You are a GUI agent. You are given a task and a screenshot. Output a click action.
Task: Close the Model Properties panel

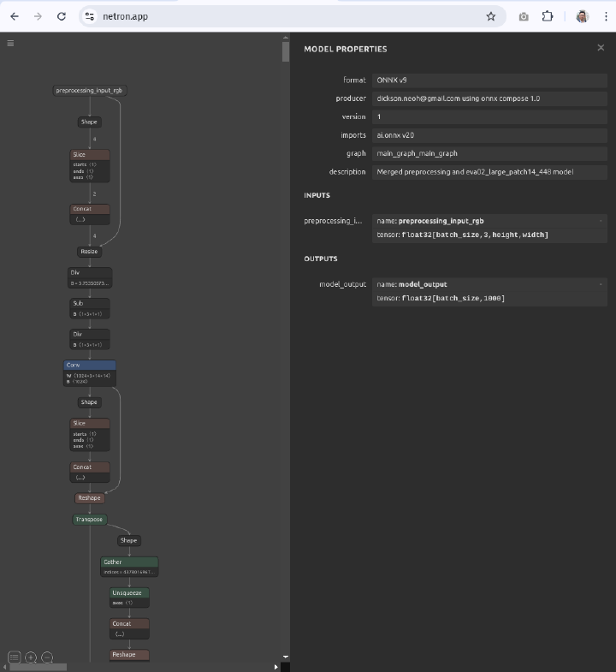pos(601,48)
